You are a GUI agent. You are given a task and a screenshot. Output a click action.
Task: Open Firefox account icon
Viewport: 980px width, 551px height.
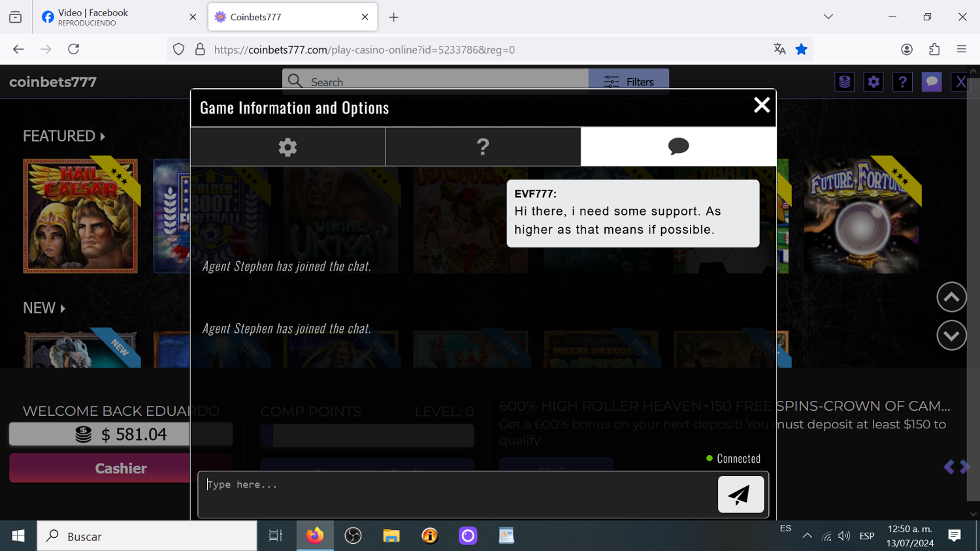point(906,49)
